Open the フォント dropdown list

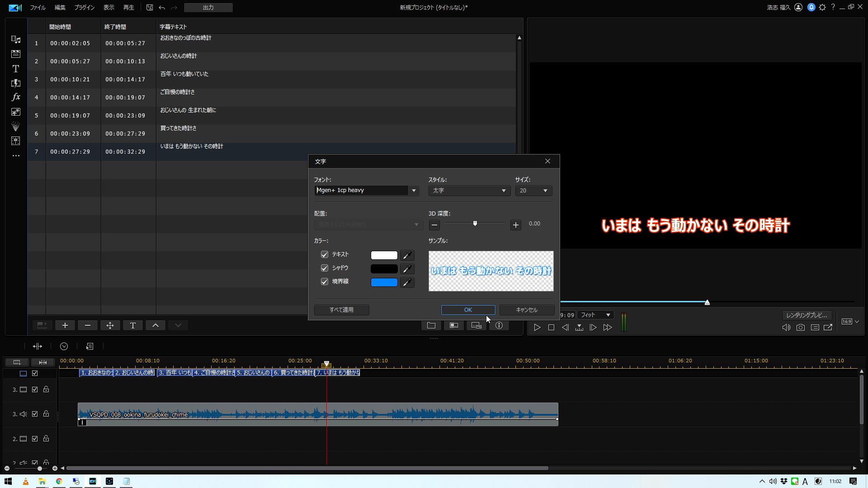[413, 191]
